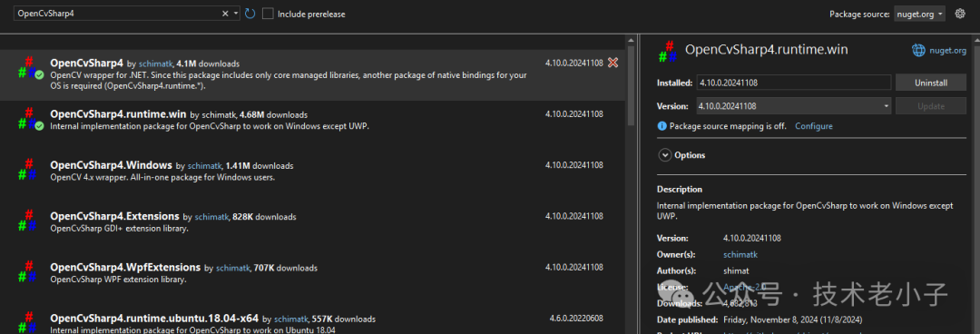The width and height of the screenshot is (980, 334).
Task: Click the refresh icon beside search box
Action: coord(250,14)
